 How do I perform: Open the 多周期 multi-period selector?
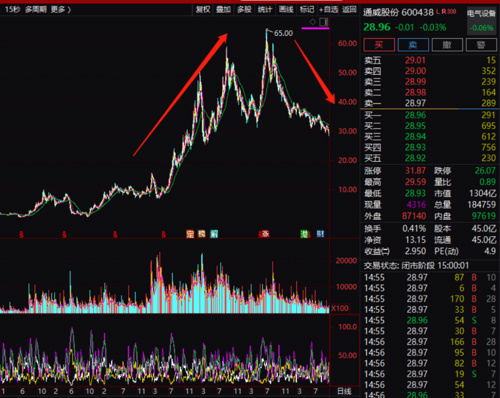click(x=36, y=10)
